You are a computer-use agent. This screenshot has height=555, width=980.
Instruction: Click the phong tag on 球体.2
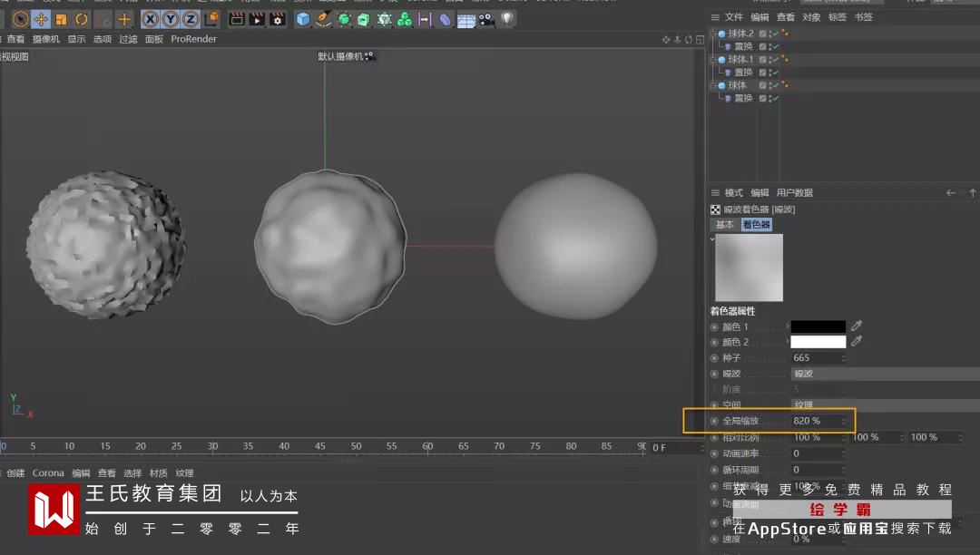[785, 33]
